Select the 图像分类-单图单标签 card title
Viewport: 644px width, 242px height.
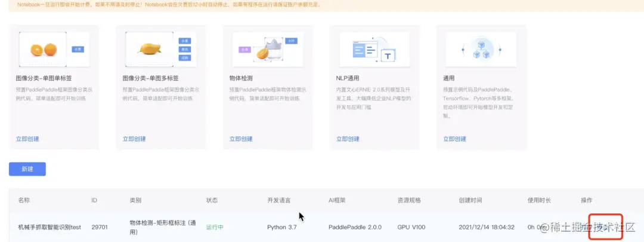(44, 78)
